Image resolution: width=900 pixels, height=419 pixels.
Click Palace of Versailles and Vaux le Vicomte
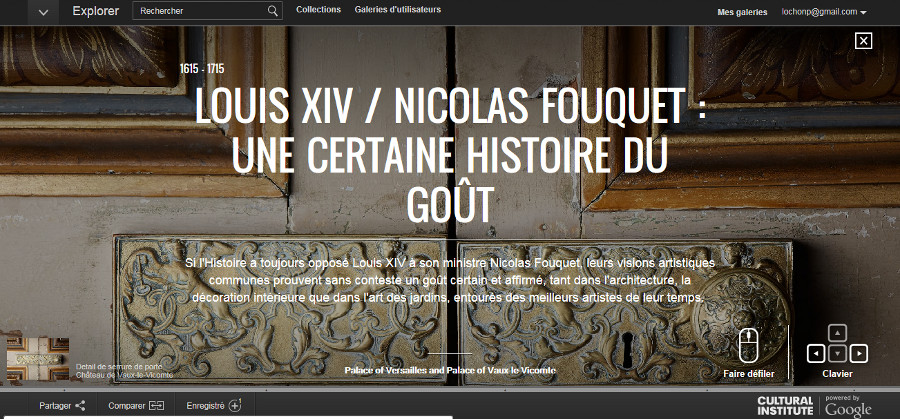pyautogui.click(x=450, y=371)
